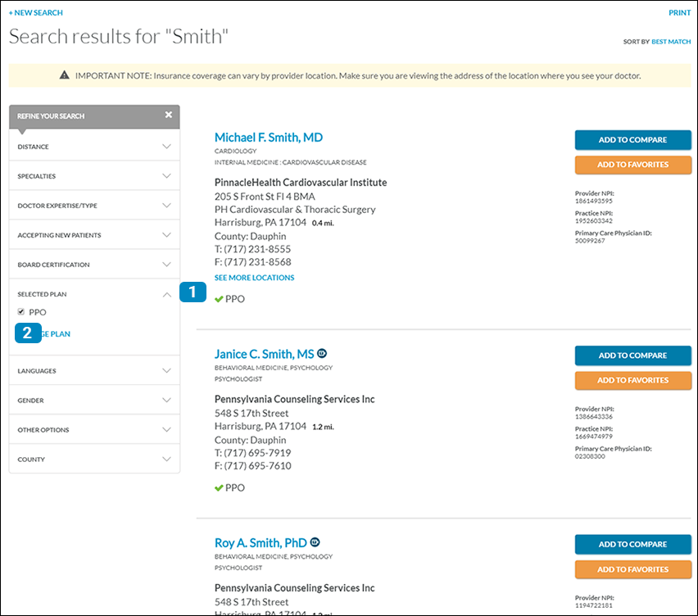Click badge icon next to Roy A. Smith

click(315, 542)
